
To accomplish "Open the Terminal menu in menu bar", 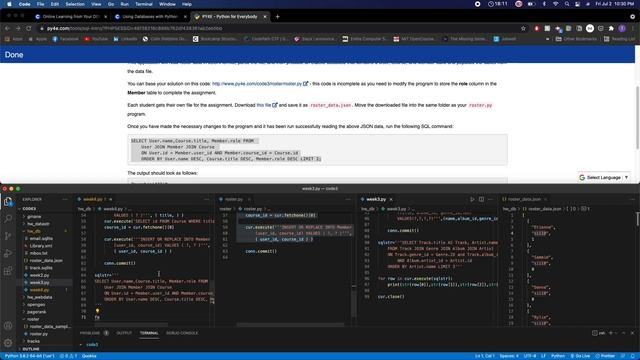I will tap(144, 4).
